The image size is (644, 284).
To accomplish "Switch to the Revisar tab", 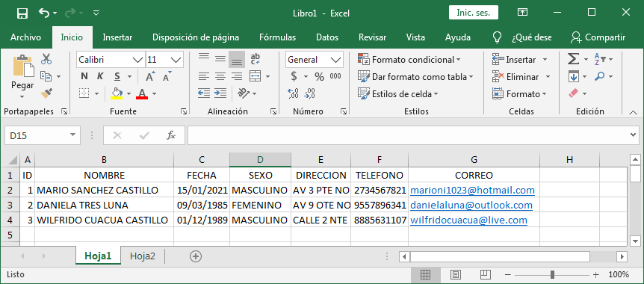I will click(373, 37).
